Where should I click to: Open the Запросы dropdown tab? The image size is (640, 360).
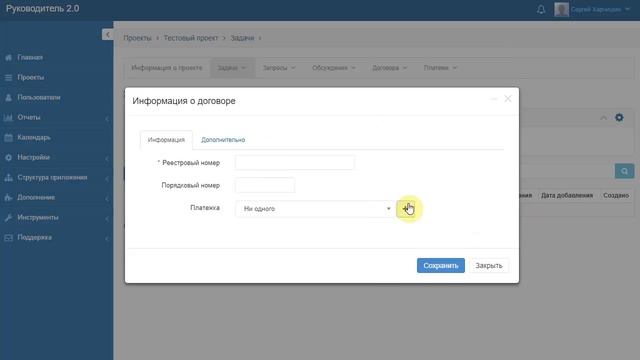click(279, 68)
